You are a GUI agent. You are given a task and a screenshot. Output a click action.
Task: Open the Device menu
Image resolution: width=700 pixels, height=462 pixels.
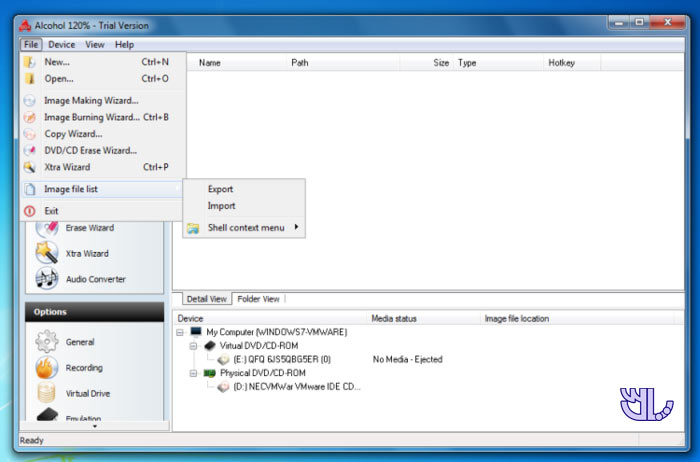[62, 45]
